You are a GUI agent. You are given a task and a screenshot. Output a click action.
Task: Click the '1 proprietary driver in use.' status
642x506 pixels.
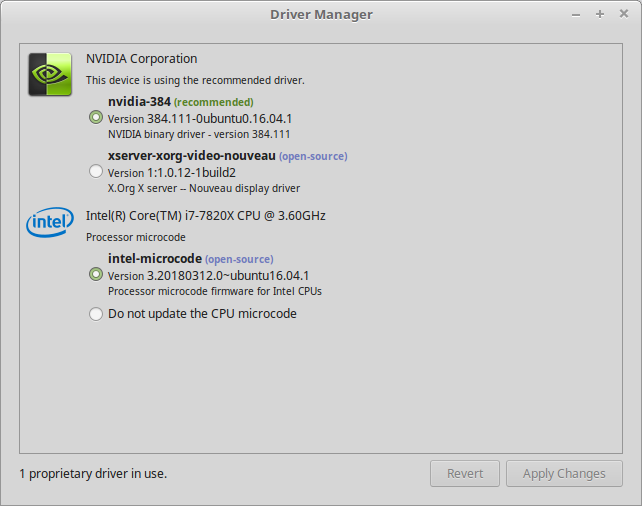tap(93, 474)
